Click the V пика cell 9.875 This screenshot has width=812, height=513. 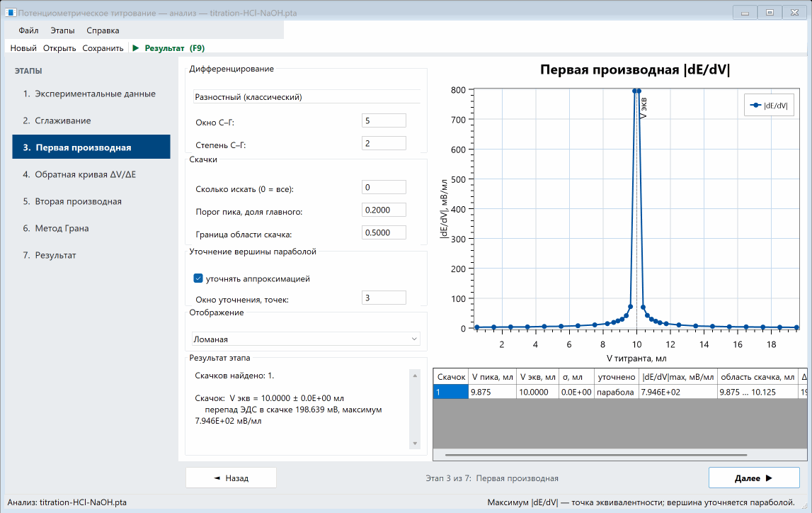493,393
